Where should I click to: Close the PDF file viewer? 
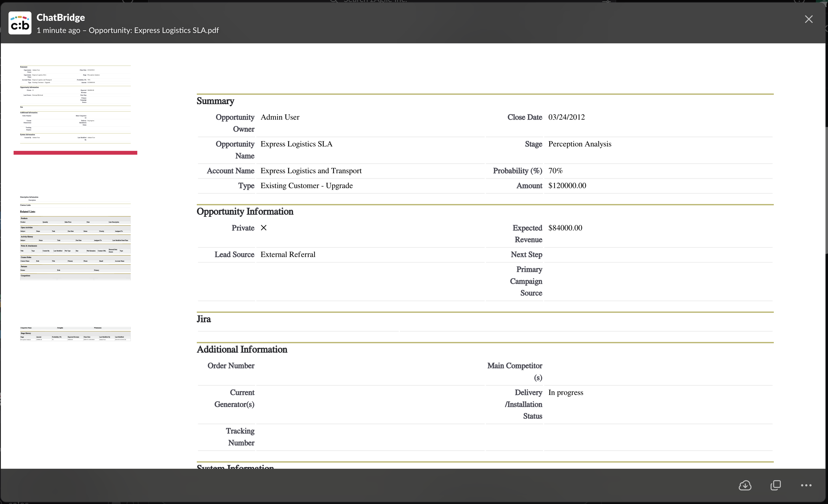(x=808, y=19)
